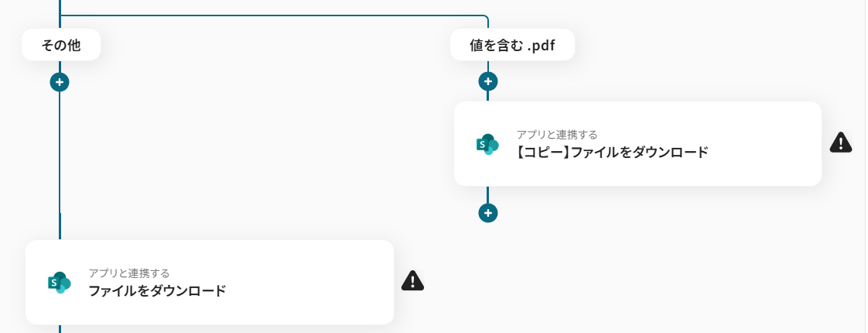
Task: Add a step below その他 branch
Action: pyautogui.click(x=60, y=82)
